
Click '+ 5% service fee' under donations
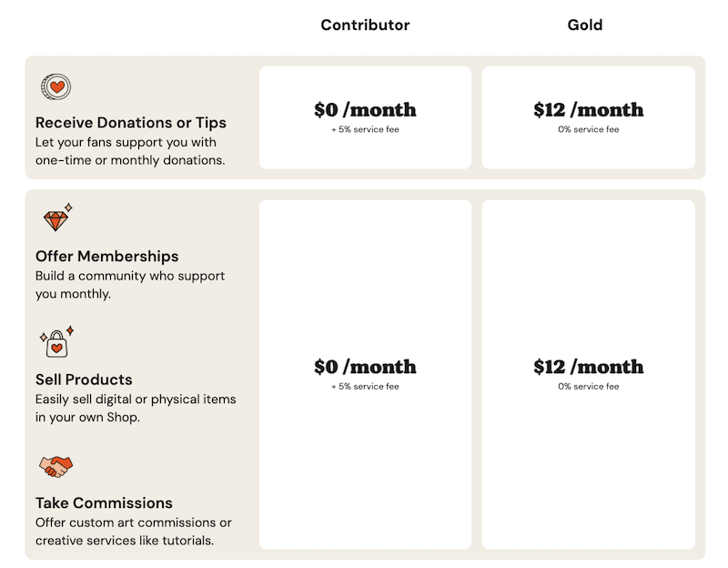coord(365,129)
